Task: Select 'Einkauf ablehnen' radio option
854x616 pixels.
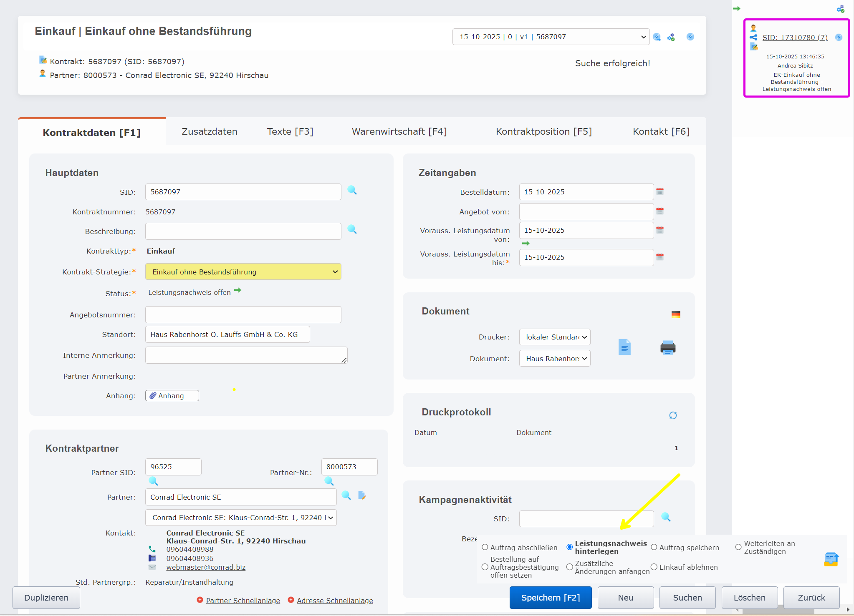Action: coord(654,567)
